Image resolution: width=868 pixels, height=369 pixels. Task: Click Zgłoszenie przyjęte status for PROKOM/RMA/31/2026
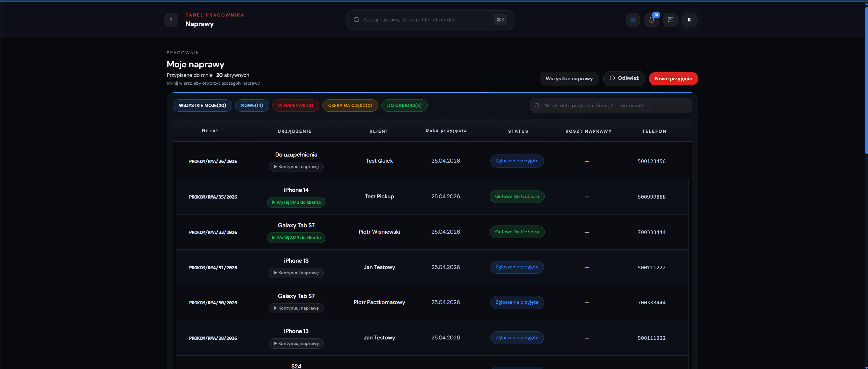point(517,267)
